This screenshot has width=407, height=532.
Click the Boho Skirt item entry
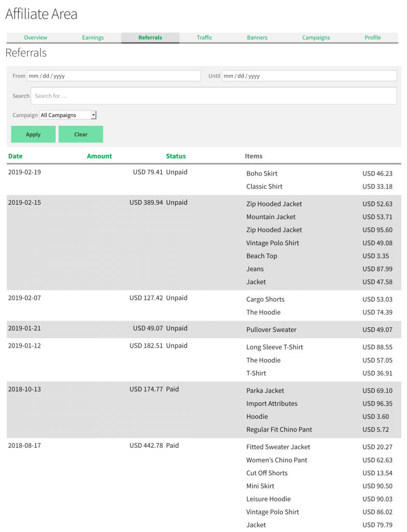[261, 174]
